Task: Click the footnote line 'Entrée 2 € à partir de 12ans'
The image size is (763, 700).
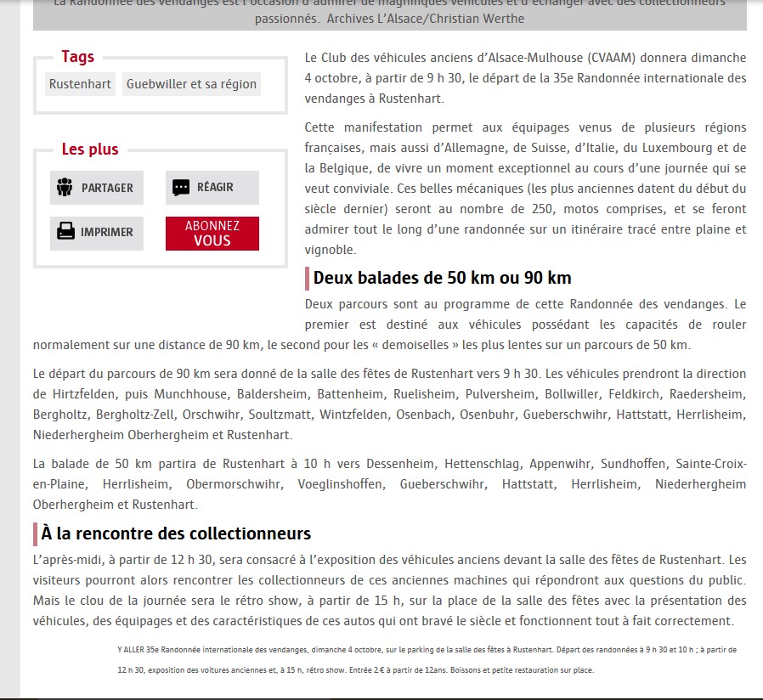Action: [x=398, y=670]
